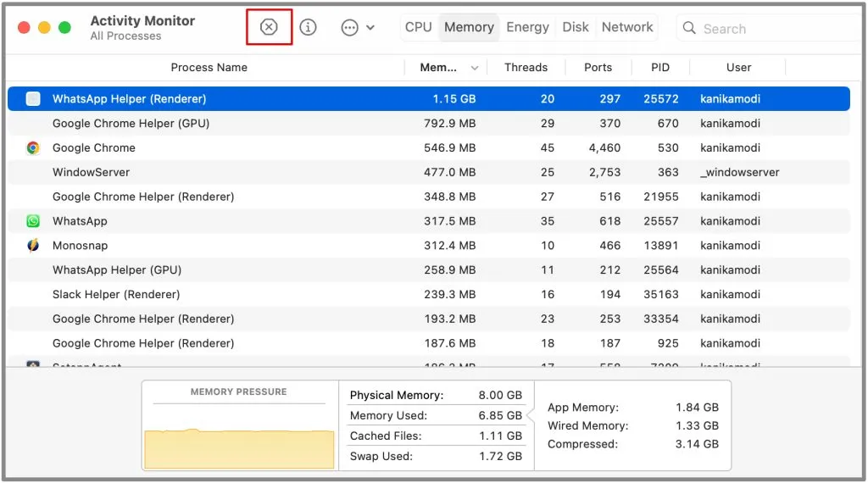Click the Wired Memory 1.33 GB entry

pyautogui.click(x=632, y=425)
